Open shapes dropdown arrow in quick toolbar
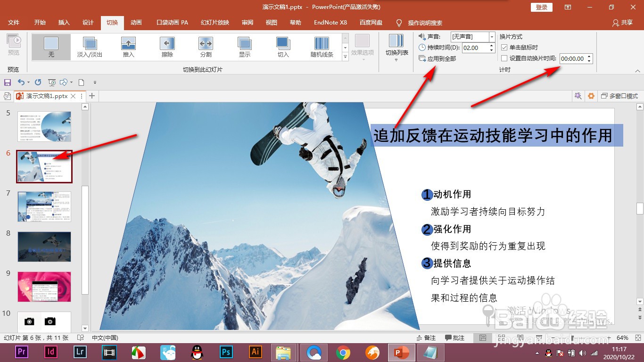This screenshot has height=362, width=644. (72, 82)
